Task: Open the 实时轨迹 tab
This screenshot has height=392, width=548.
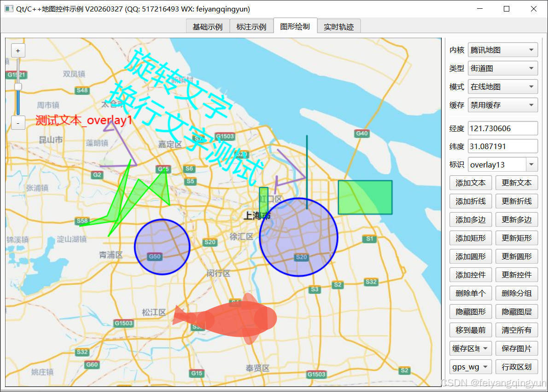Action: [x=338, y=27]
